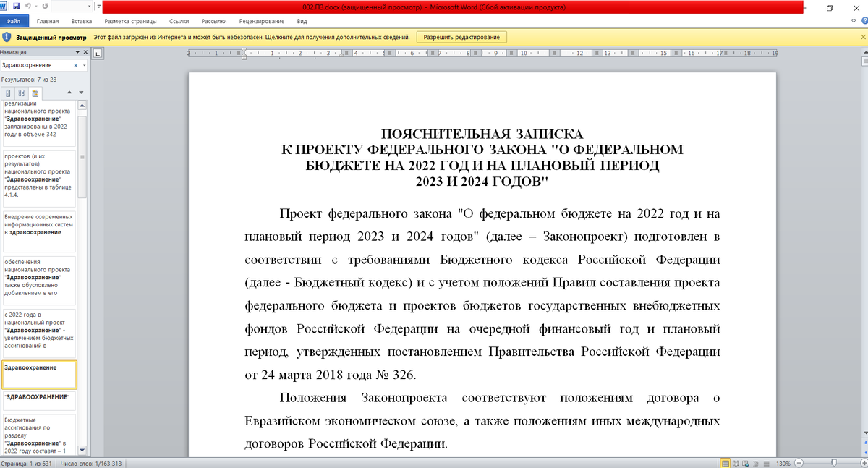Close the Навигация pane
Screen dimensions: 868x468
[x=85, y=52]
